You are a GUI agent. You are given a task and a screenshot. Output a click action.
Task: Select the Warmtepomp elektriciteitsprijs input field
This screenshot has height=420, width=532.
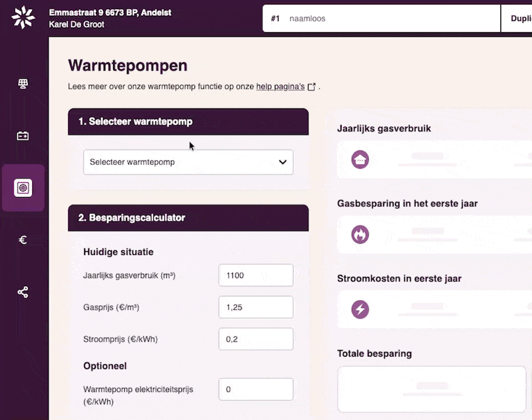coord(255,389)
